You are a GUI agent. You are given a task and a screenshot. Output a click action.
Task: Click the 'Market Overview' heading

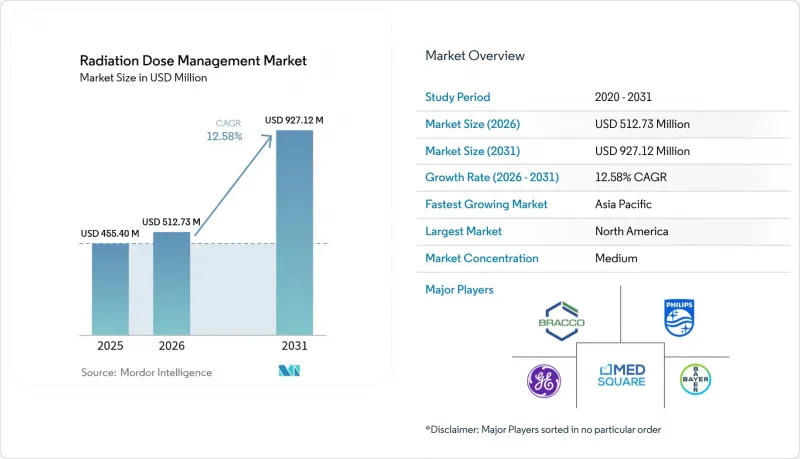point(475,56)
